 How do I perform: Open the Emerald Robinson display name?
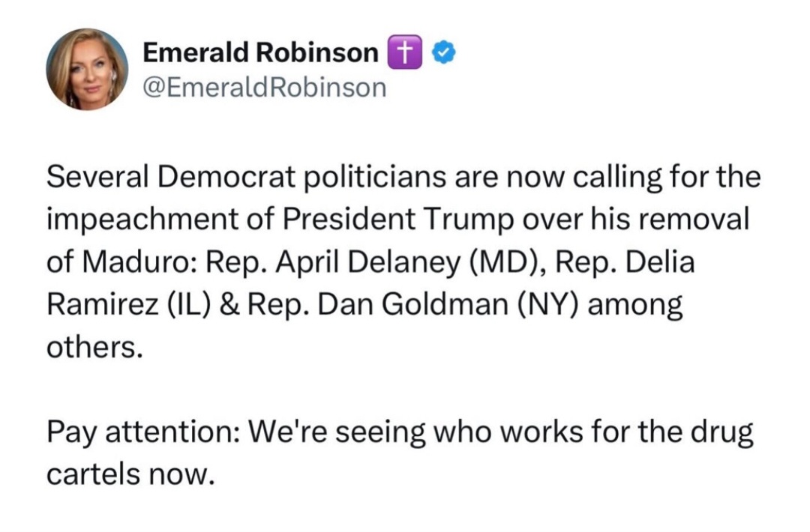(x=260, y=52)
